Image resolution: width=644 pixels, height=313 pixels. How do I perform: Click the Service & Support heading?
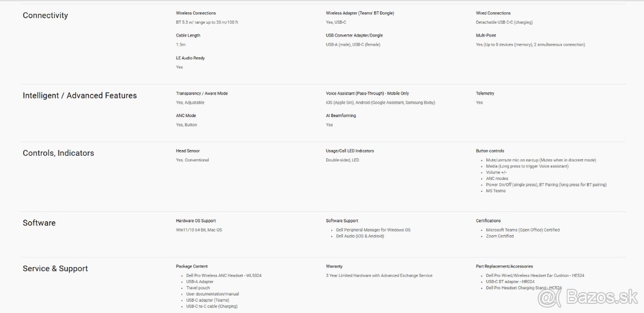[55, 268]
